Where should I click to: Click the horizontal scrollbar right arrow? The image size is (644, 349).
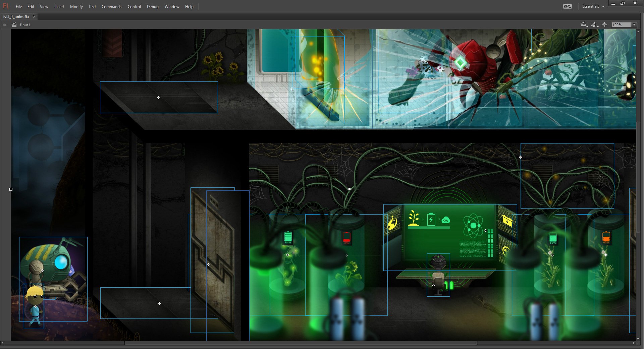[x=634, y=343]
